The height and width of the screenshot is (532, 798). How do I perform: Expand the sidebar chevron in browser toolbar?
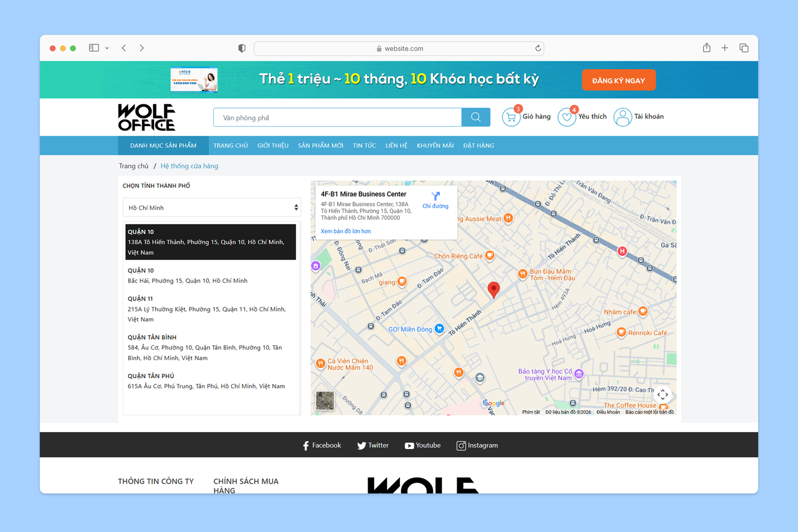click(x=107, y=47)
